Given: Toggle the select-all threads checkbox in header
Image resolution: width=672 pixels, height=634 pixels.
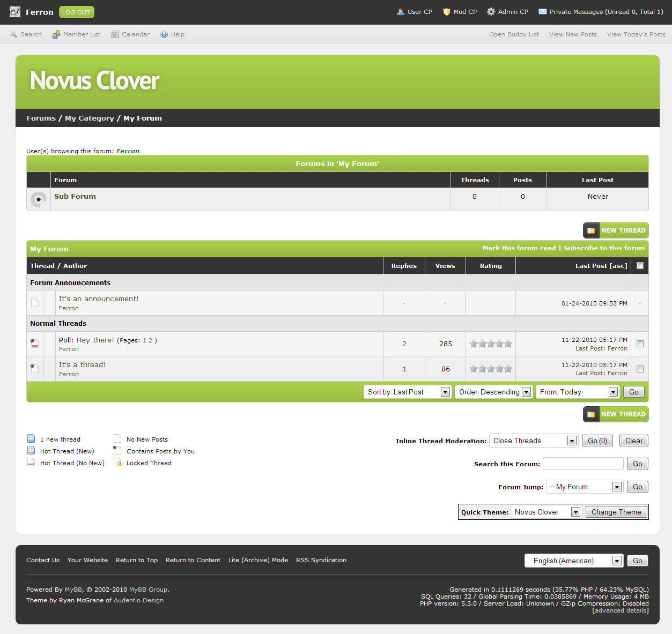Looking at the screenshot, I should click(x=640, y=265).
